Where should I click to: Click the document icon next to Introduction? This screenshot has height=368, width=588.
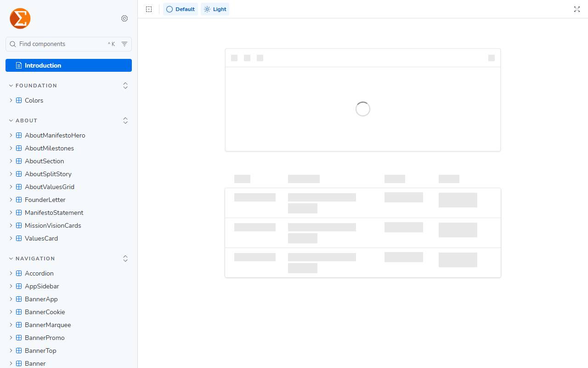(x=19, y=65)
